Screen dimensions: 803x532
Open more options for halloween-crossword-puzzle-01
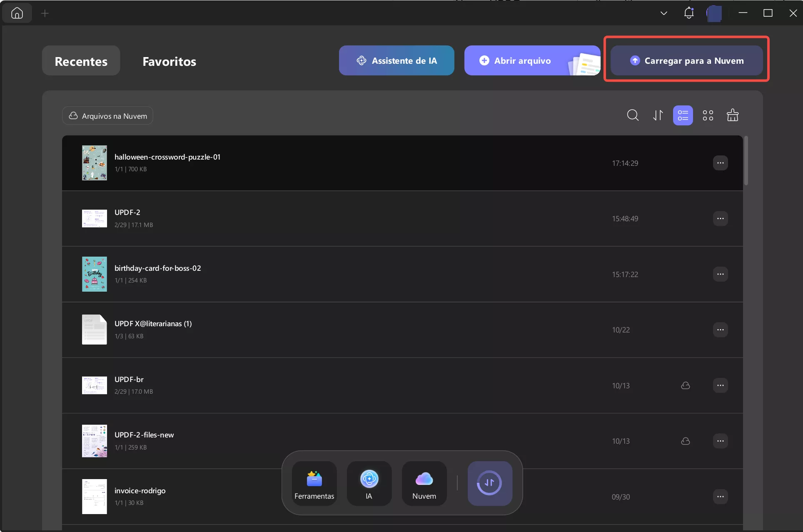coord(720,163)
